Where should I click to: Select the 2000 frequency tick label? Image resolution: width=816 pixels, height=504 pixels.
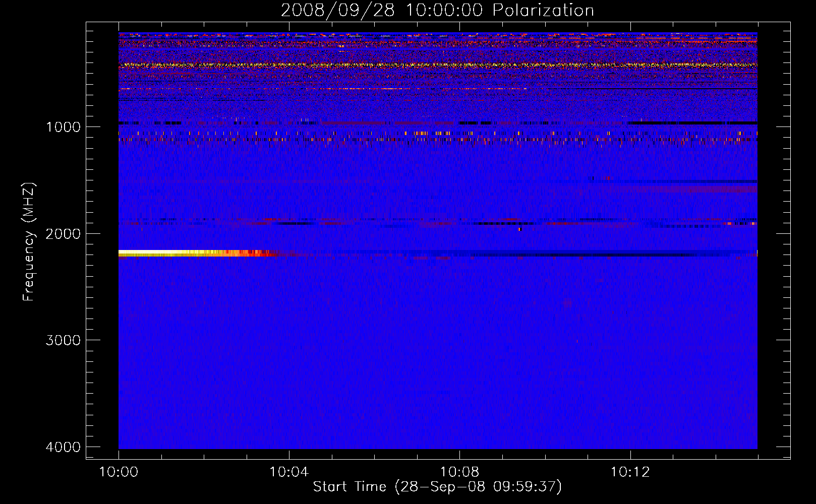coord(63,234)
